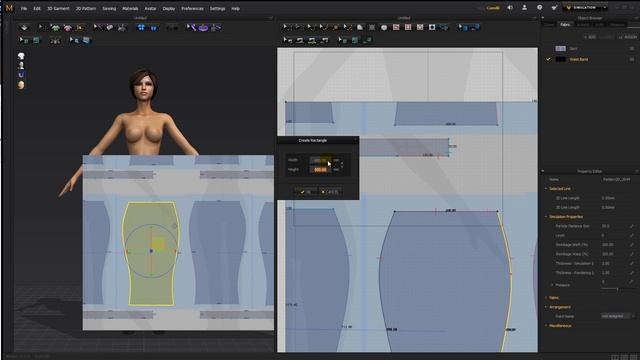
Task: Open the 2D Pattern menu
Action: (86, 9)
